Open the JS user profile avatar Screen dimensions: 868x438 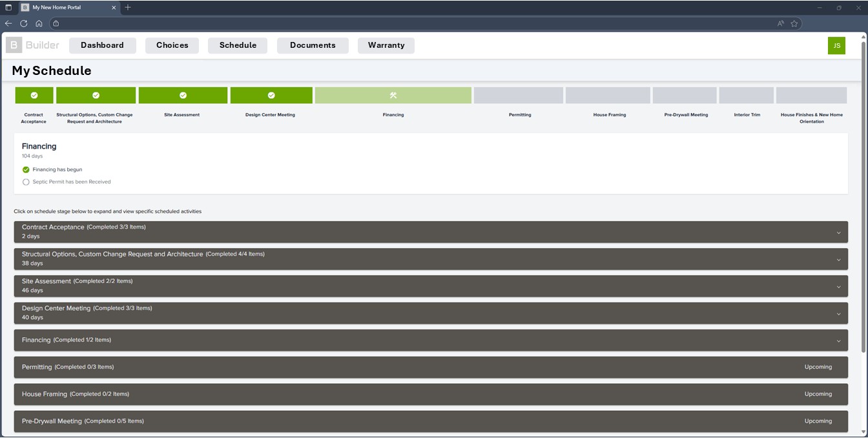click(836, 46)
